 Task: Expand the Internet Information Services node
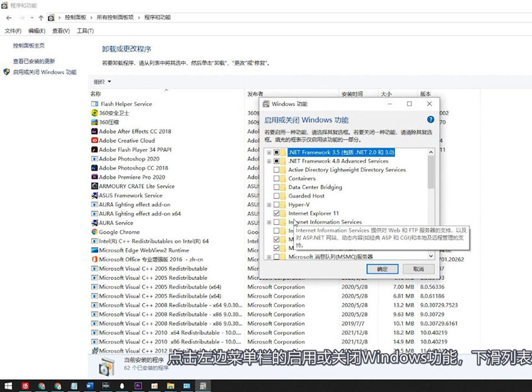pyautogui.click(x=269, y=222)
